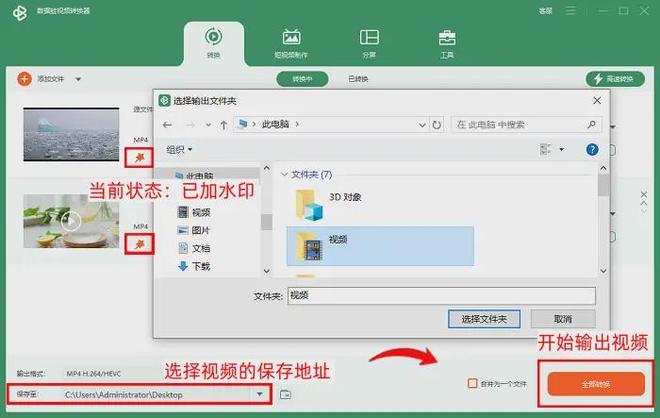Collapse the 文件夹 (7) group

[x=284, y=174]
